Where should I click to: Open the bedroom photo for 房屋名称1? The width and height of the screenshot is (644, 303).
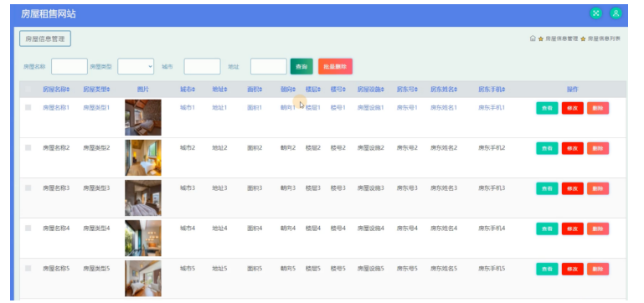pyautogui.click(x=143, y=117)
